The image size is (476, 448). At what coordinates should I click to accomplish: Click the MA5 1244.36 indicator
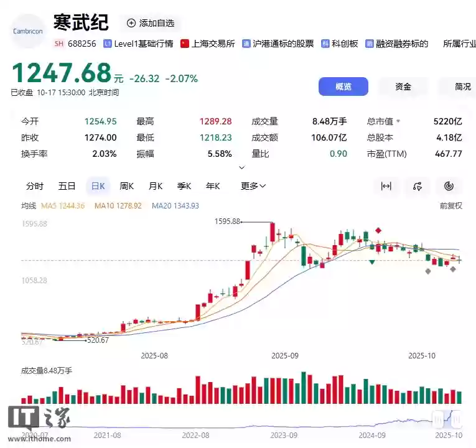click(63, 206)
